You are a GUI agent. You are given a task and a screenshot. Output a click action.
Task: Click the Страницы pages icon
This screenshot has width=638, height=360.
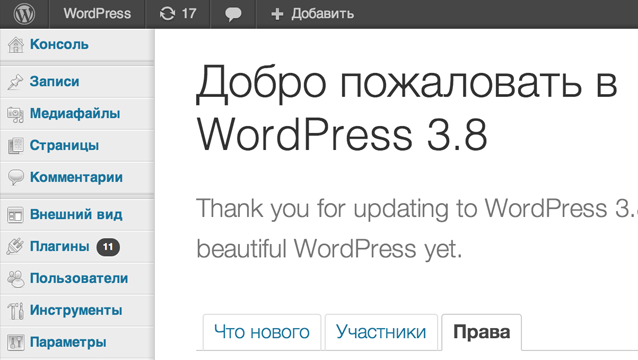coord(16,146)
